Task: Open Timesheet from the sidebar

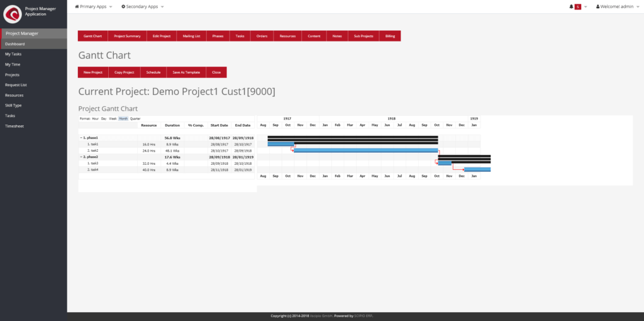Action: click(x=14, y=126)
